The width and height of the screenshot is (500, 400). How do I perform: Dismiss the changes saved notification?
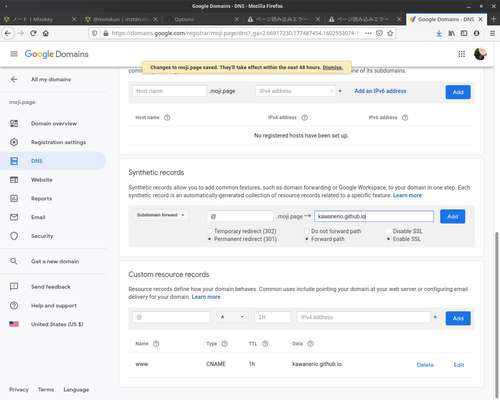[x=333, y=67]
